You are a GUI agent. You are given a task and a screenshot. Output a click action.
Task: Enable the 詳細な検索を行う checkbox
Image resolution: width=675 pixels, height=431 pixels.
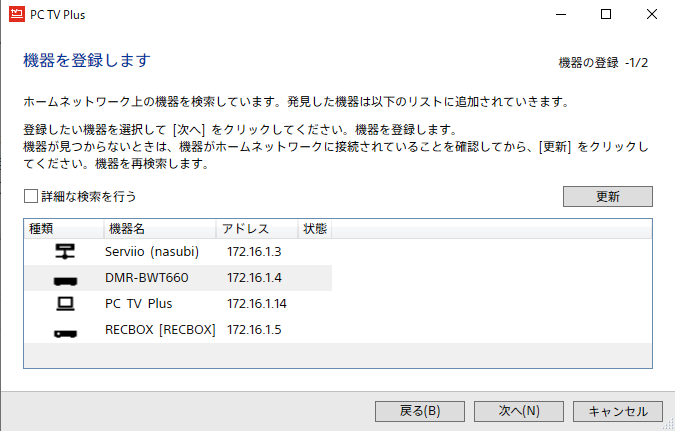tap(31, 196)
